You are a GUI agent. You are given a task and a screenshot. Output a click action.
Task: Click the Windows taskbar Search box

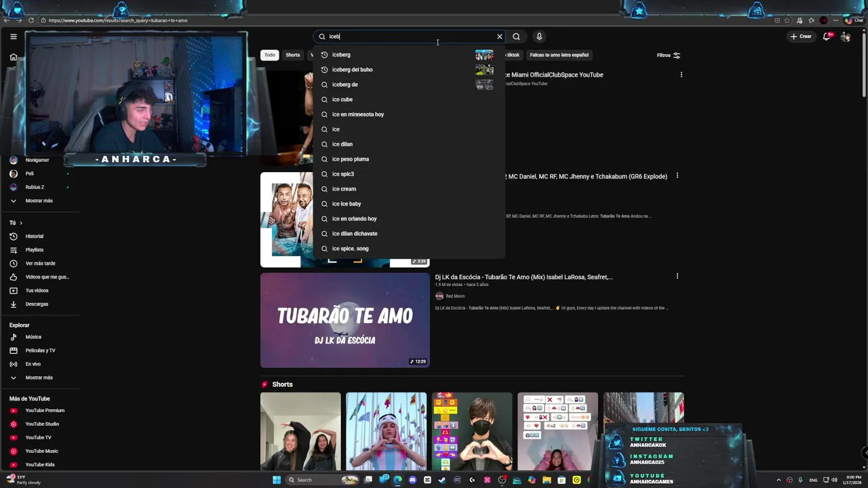(323, 480)
